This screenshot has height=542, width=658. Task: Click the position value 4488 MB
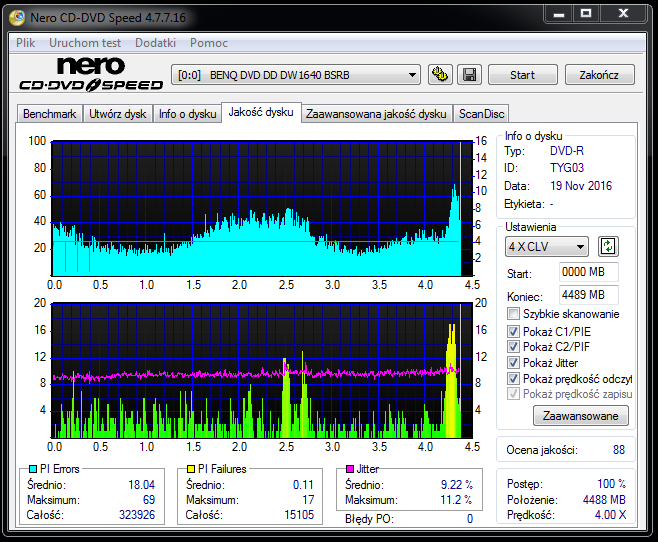tap(604, 500)
